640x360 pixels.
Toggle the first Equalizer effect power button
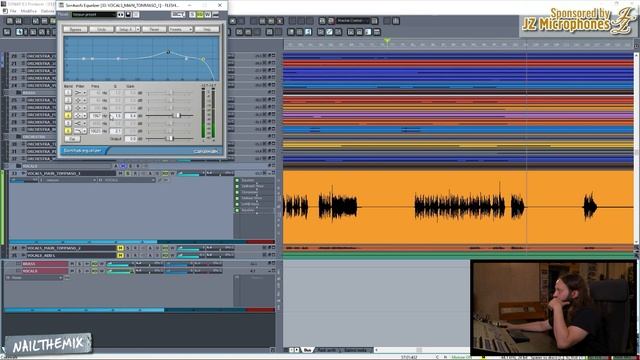coord(237,180)
